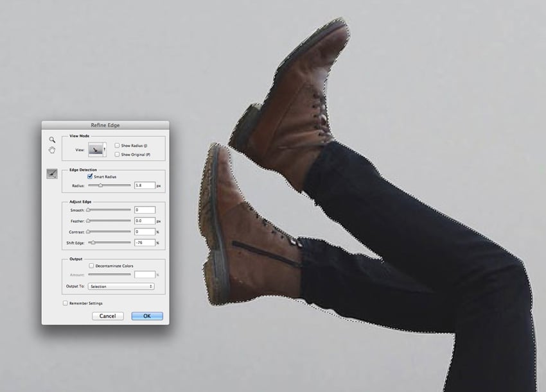Enable the Show Original checkbox

pos(117,154)
